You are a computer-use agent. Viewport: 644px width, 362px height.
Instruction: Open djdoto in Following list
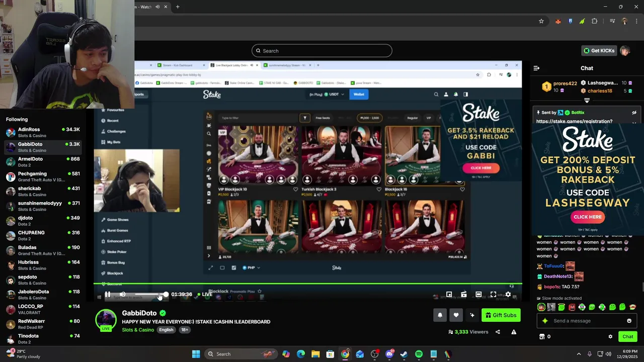tap(43, 221)
